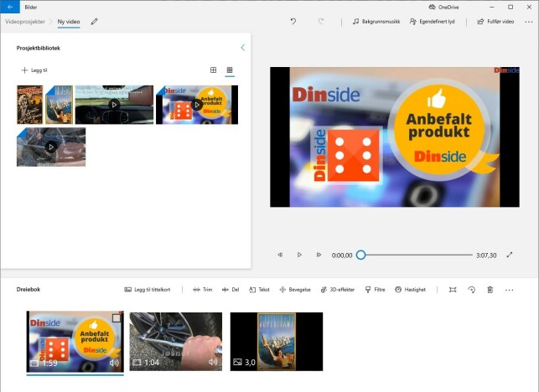Click the OneDrive status button
This screenshot has height=392, width=539.
[x=443, y=7]
